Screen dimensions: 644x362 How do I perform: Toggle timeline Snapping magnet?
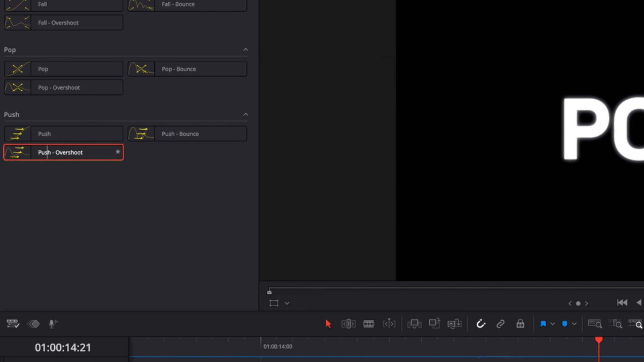tap(481, 324)
